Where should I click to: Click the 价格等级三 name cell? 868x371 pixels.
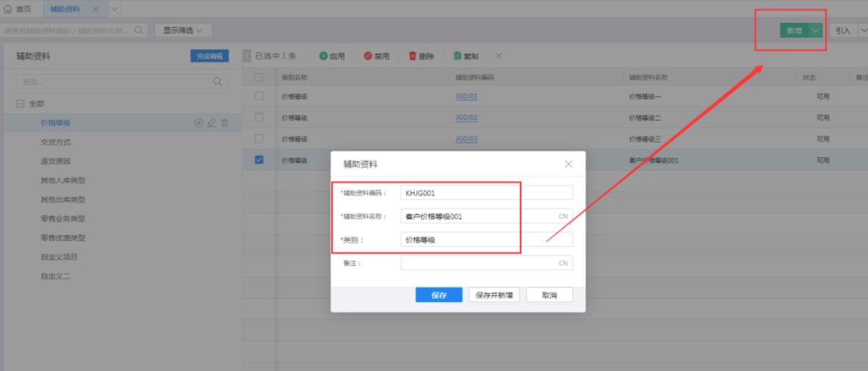[645, 139]
